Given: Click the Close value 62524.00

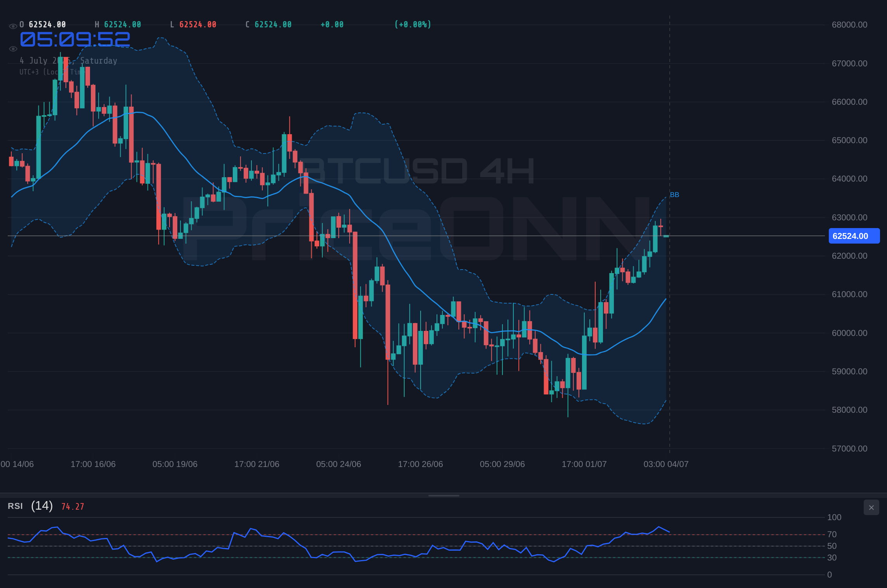Looking at the screenshot, I should (273, 24).
